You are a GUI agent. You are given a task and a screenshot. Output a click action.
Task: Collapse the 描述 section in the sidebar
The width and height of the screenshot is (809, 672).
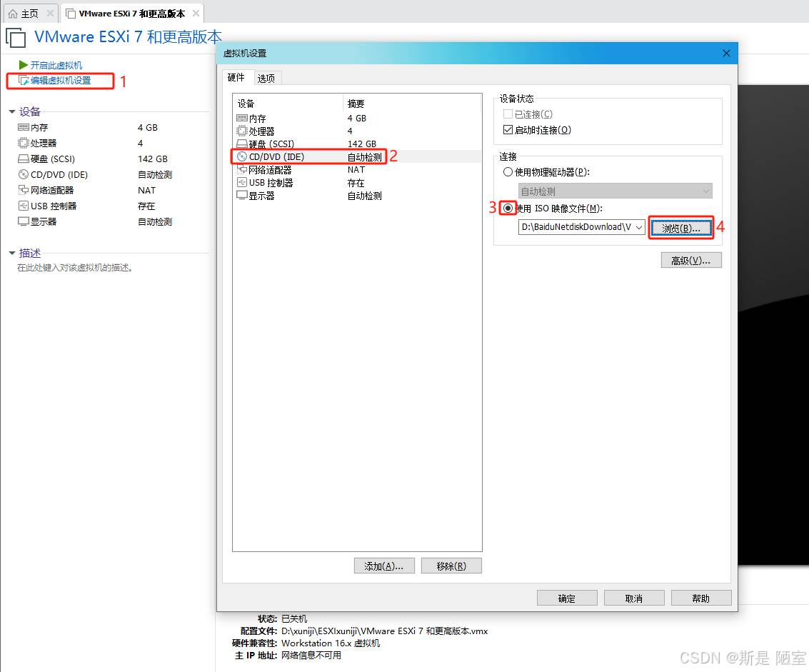coord(12,253)
